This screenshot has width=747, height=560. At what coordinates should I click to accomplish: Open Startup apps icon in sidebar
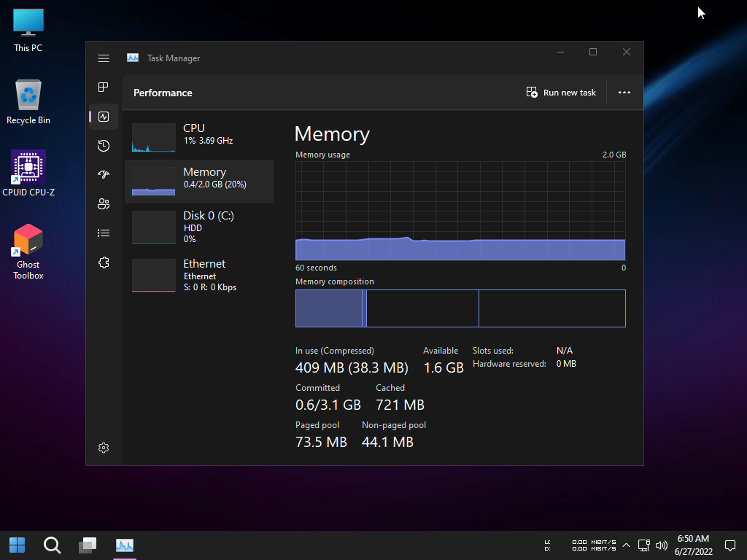coord(104,175)
